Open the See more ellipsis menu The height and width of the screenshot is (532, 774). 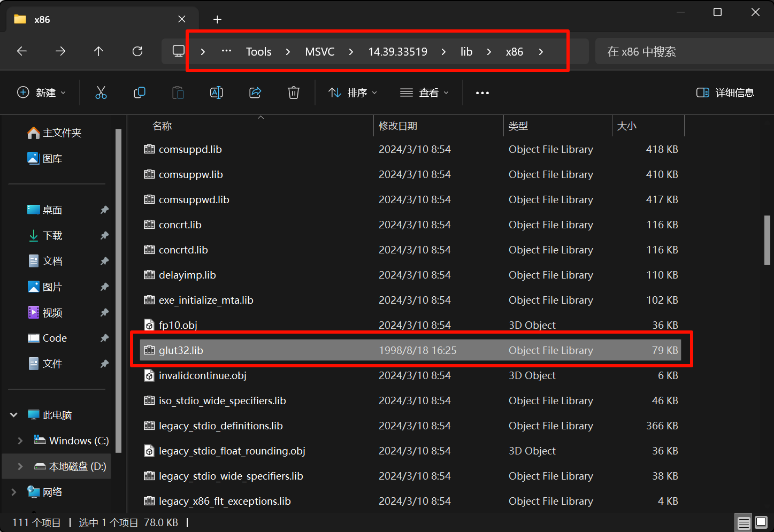point(482,92)
